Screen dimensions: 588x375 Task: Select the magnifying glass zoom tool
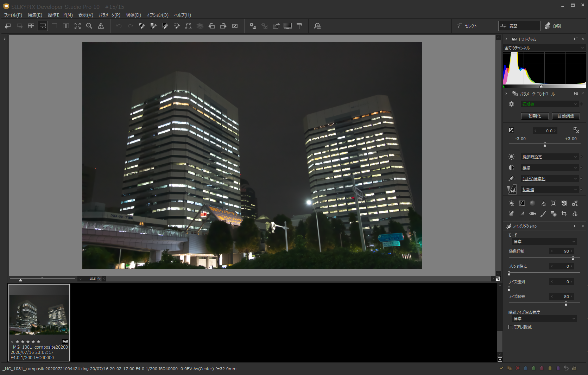tap(89, 26)
